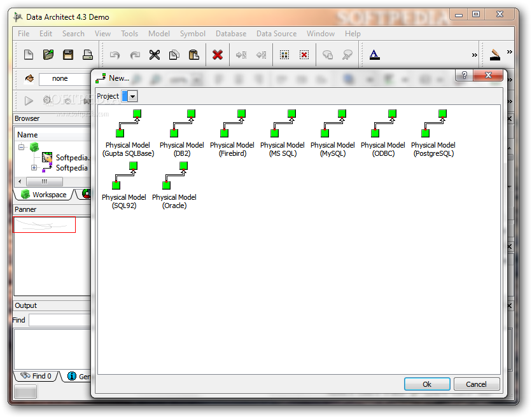Switch to the Workspace tab
This screenshot has height=418, width=532.
[x=43, y=195]
